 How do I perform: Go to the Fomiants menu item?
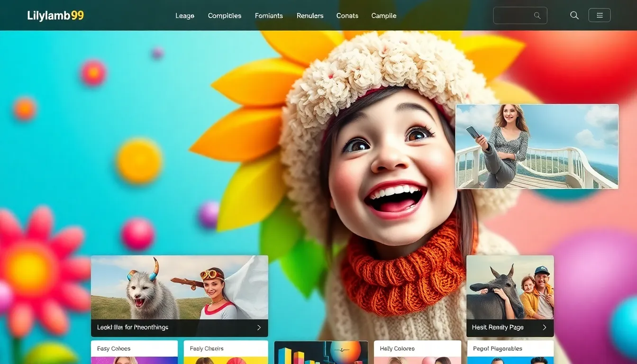269,16
